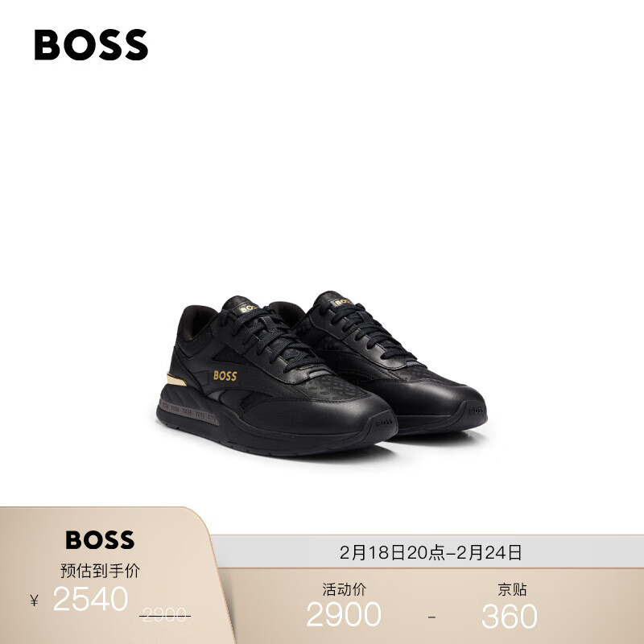Viewport: 644px width, 644px height.
Task: Click the gold BOSS logo on shoe side
Action: coord(225,376)
